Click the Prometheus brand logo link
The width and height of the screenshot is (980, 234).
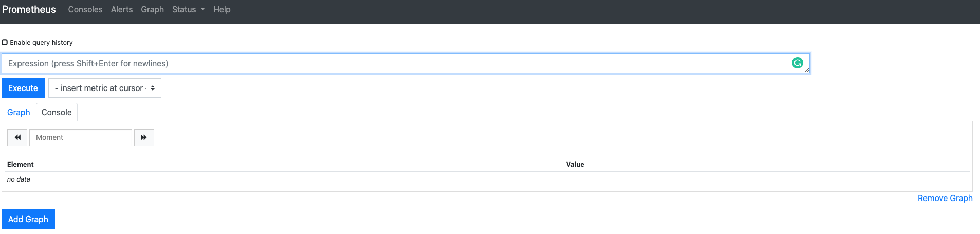point(29,9)
